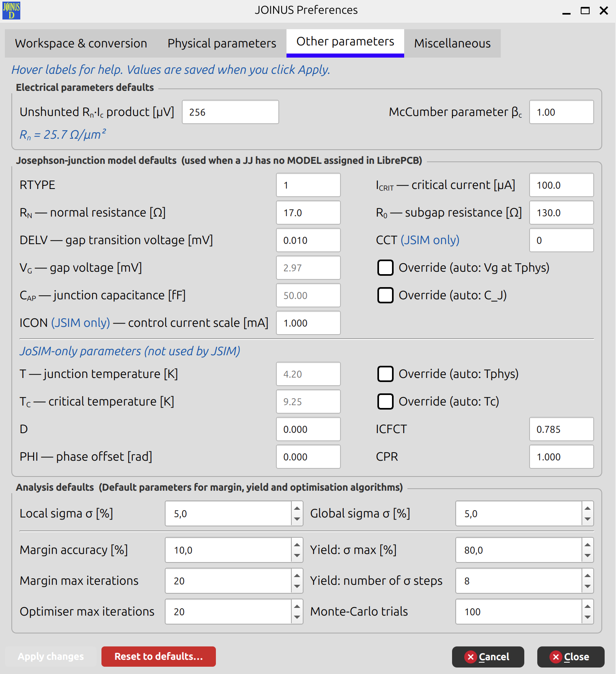Edit the CPR value field

point(562,457)
